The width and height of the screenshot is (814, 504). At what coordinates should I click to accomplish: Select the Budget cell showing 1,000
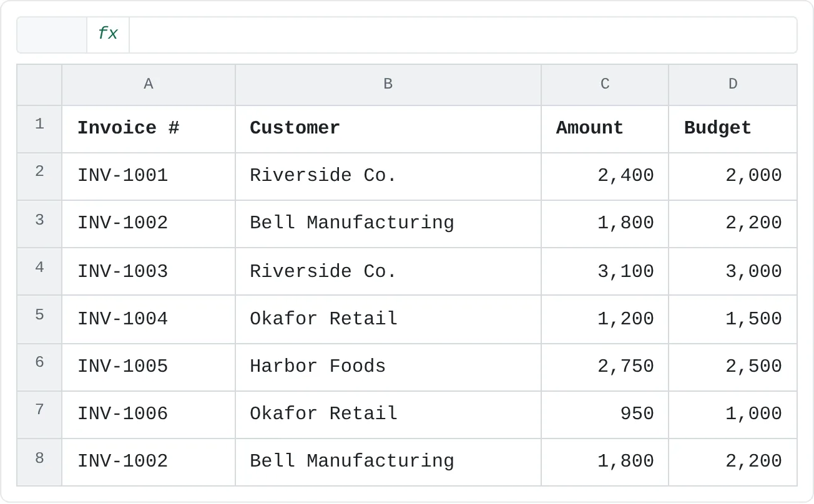[x=733, y=415]
